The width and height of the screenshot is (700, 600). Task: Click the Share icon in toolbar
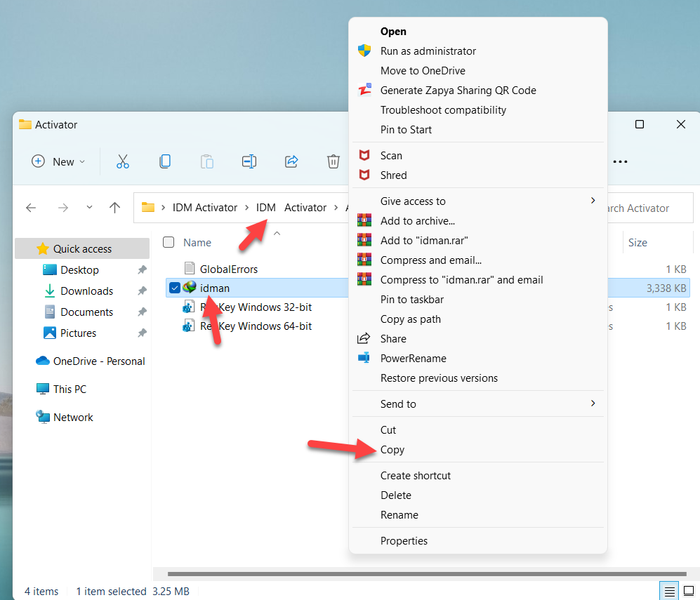(x=291, y=161)
